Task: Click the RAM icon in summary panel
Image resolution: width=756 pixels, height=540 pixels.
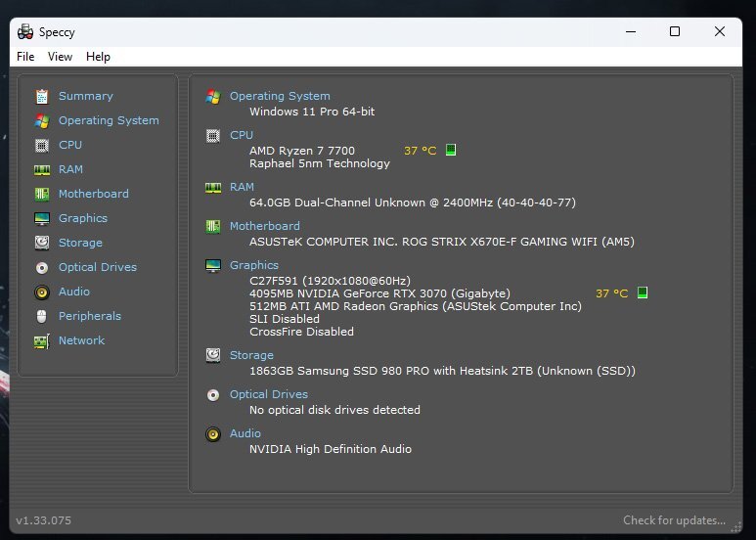Action: tap(213, 188)
